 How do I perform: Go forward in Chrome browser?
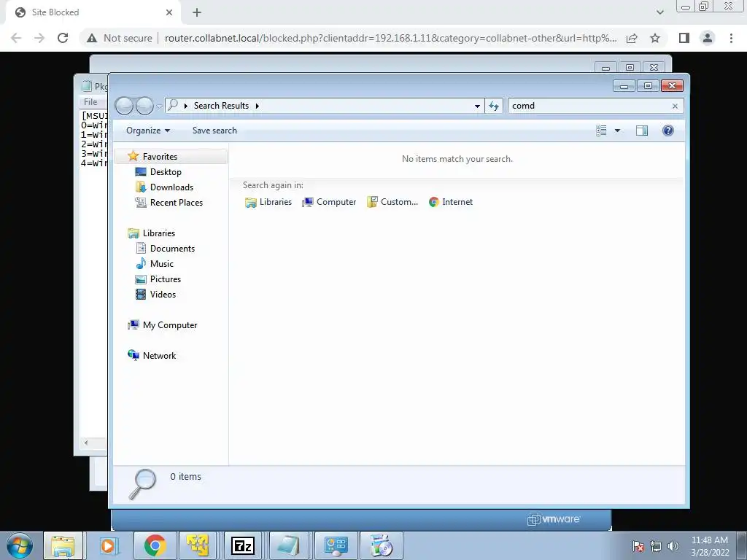[x=39, y=38]
